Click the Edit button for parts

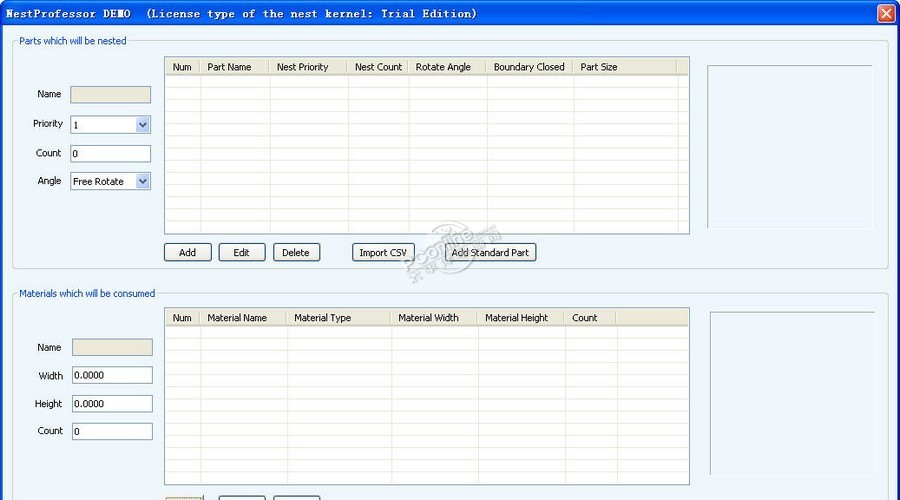(x=242, y=253)
